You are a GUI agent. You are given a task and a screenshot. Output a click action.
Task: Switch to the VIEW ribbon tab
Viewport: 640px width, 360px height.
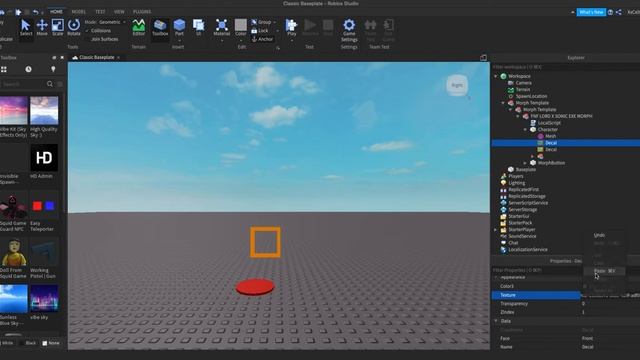[x=119, y=12]
